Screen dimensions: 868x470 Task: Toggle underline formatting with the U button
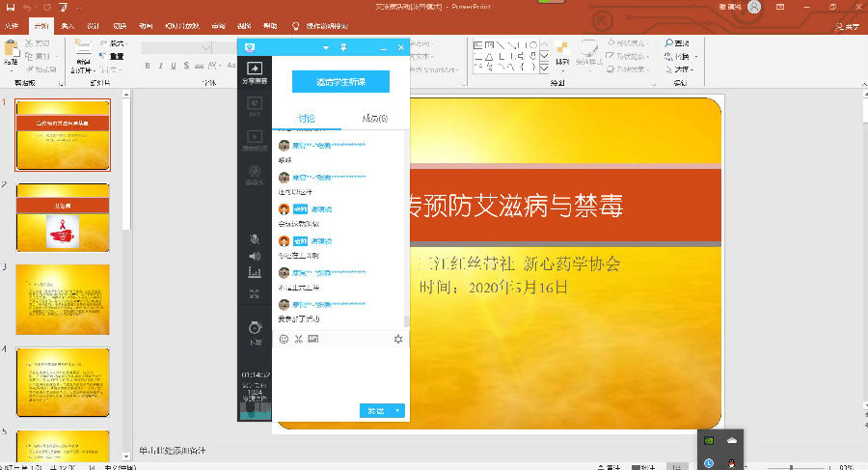tap(174, 66)
